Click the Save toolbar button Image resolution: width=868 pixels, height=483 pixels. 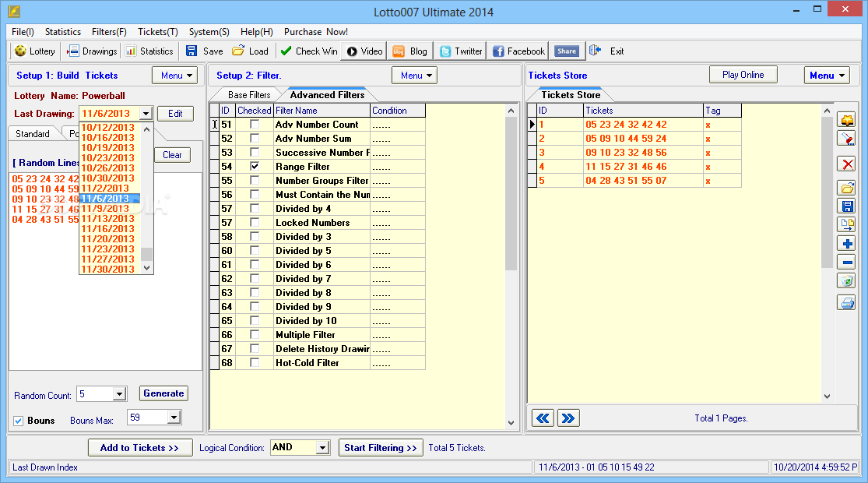[x=204, y=51]
